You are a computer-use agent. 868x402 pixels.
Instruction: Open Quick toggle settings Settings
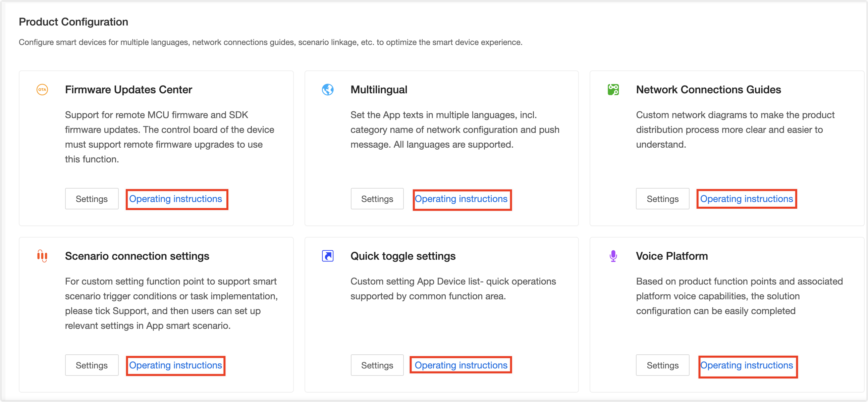[x=377, y=365]
